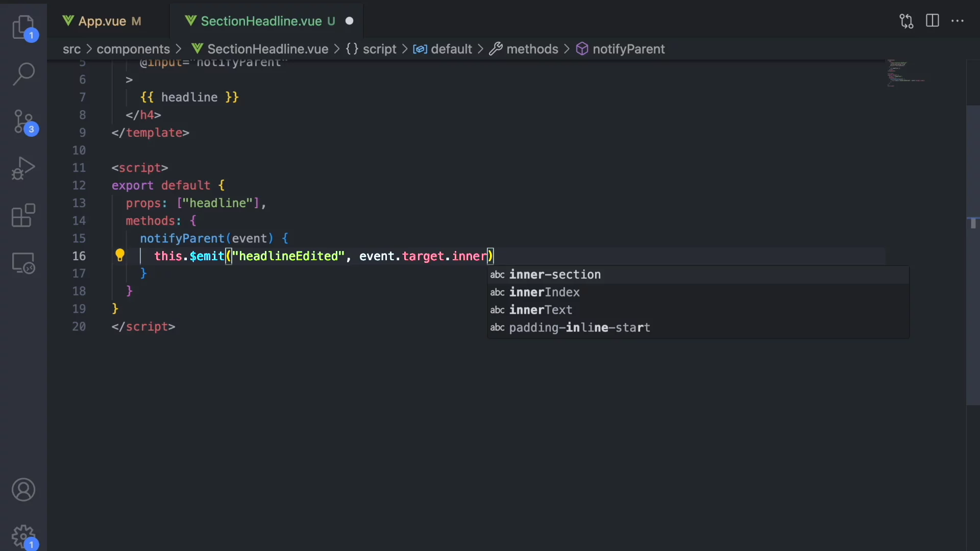Image resolution: width=980 pixels, height=551 pixels.
Task: Open Source Control view with 3 changes
Action: point(23,122)
